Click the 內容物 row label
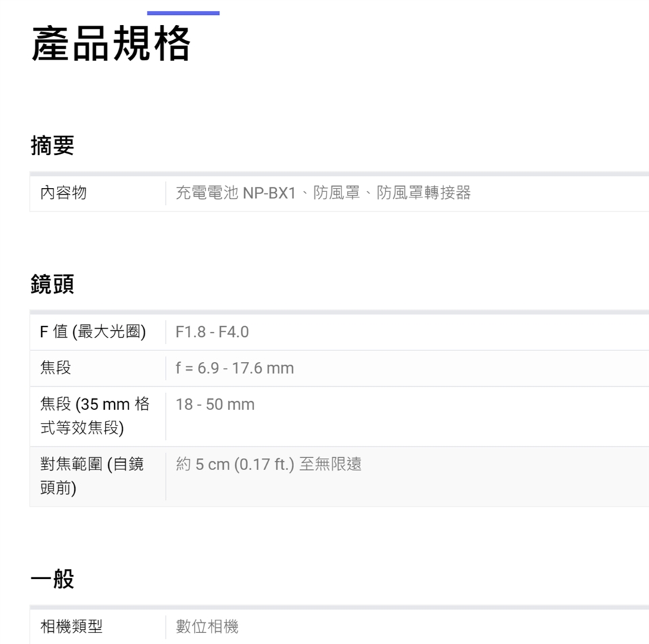 click(64, 193)
